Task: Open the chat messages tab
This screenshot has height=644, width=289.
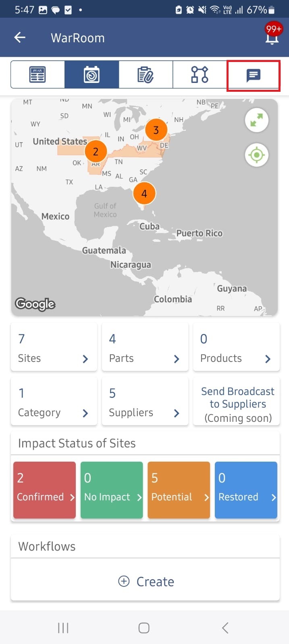Action: tap(253, 75)
